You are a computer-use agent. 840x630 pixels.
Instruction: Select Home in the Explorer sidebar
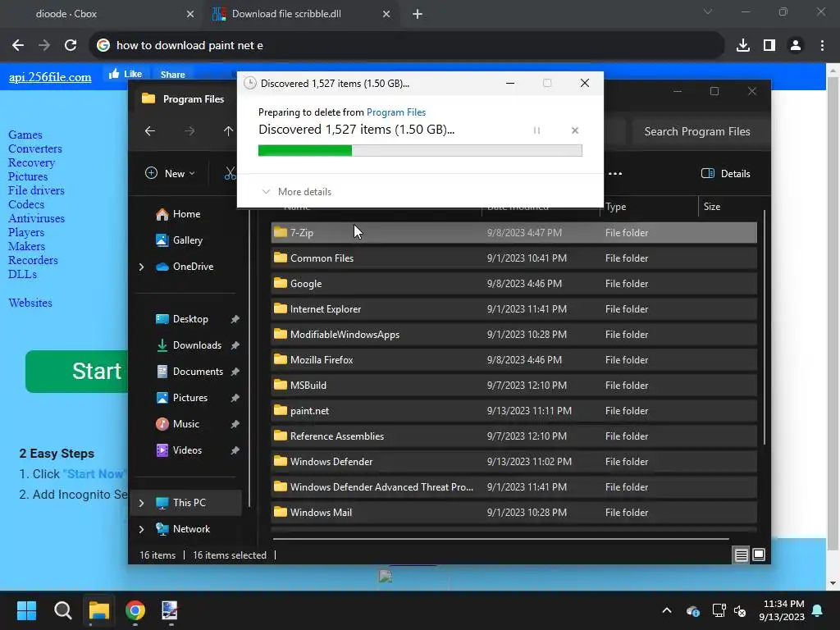point(185,214)
